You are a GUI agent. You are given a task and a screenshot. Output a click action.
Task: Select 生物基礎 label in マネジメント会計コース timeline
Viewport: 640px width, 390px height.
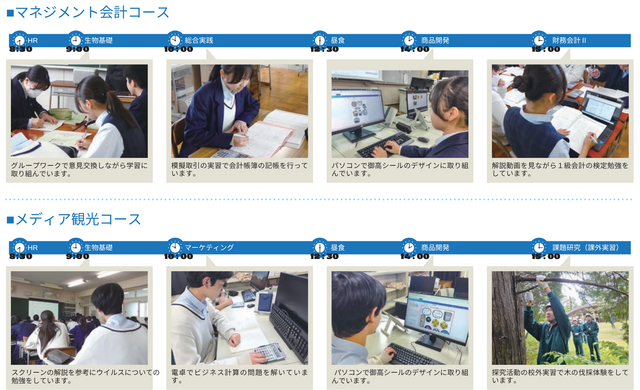98,40
